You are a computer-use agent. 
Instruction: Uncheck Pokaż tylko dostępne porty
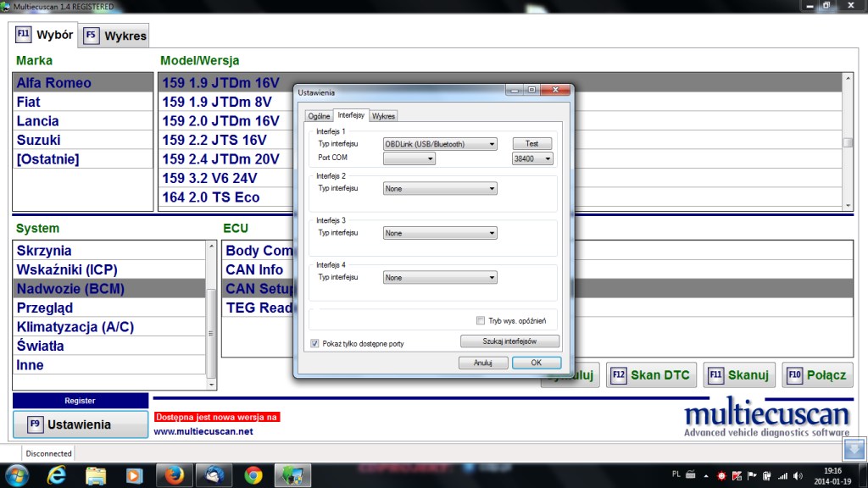click(x=314, y=344)
